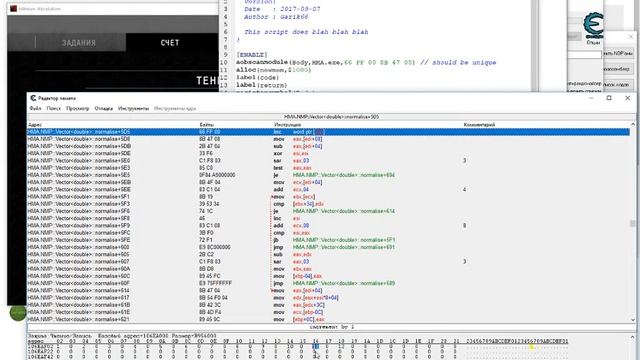Click bytes '89 45 FC'
Viewport: 640px width, 360px height.
[x=210, y=276]
